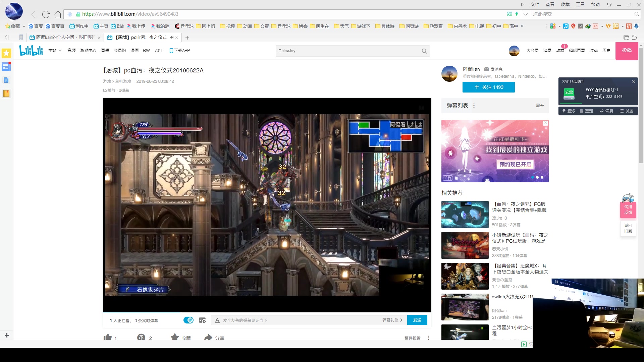
Task: Open the QR code icon in address bar
Action: [509, 14]
